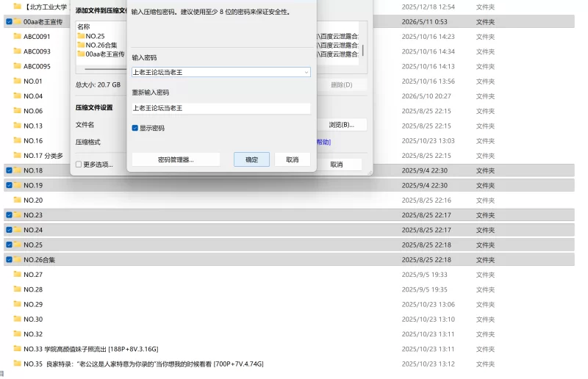Viewport: 588px width, 379px height.
Task: Click the NO.04 folder icon
Action: pos(17,96)
